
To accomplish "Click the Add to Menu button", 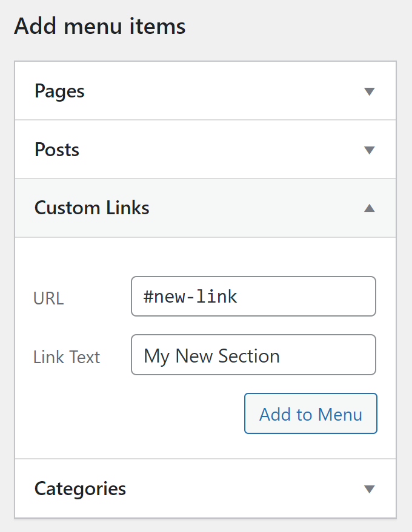I will point(310,414).
